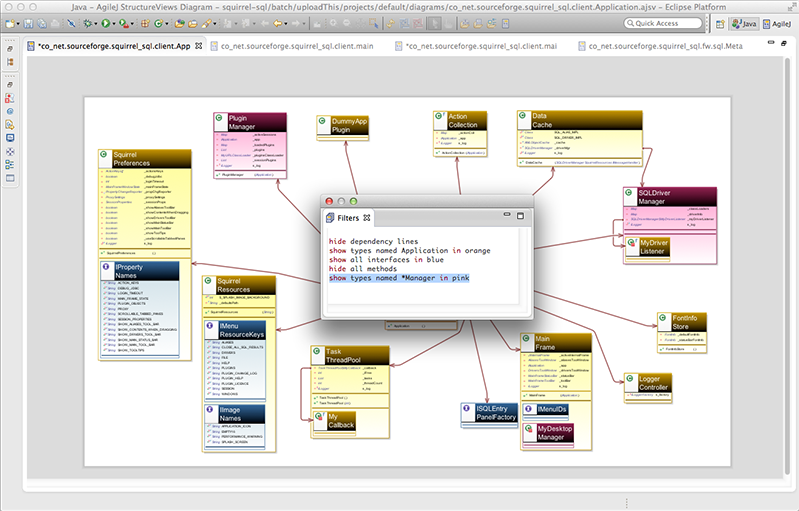The width and height of the screenshot is (799, 511).
Task: Minimize the editor area
Action: [771, 43]
